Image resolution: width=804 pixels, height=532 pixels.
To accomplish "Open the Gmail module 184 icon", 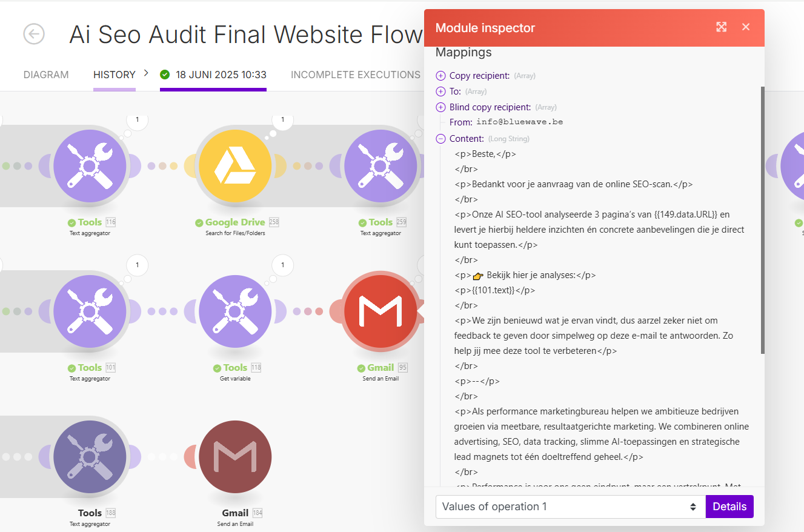I will coord(235,457).
